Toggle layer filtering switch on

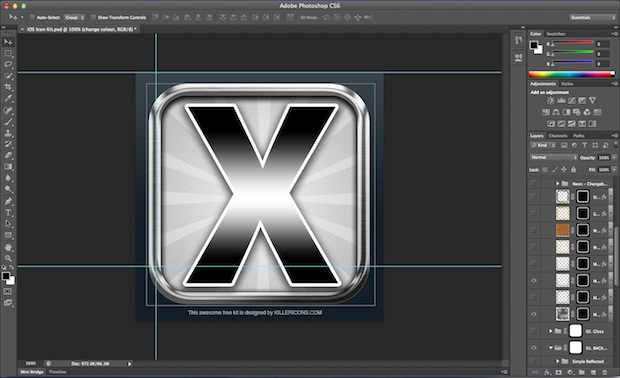[x=616, y=146]
